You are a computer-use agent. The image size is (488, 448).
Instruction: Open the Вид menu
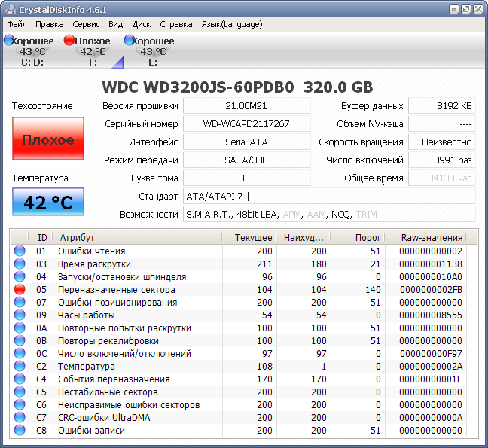coord(116,24)
